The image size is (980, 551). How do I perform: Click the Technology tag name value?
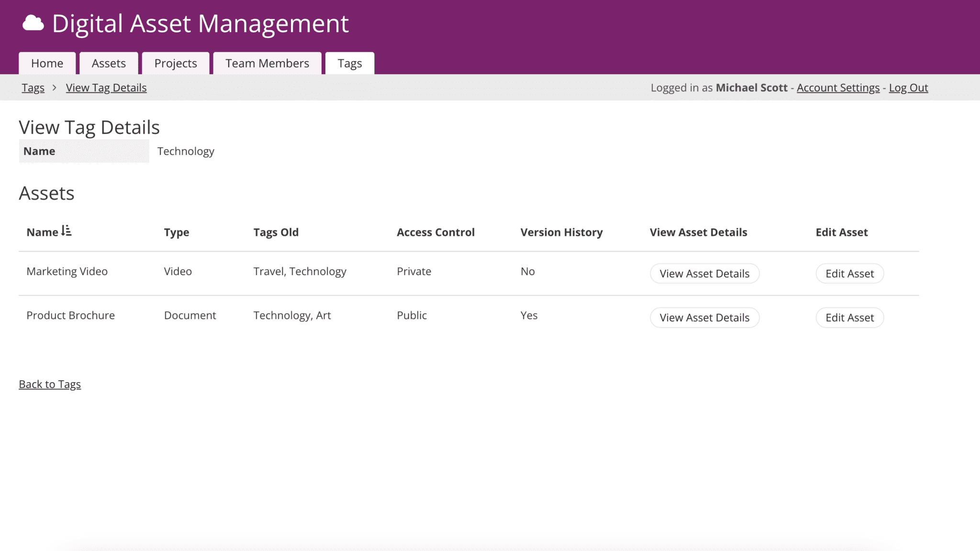click(186, 151)
